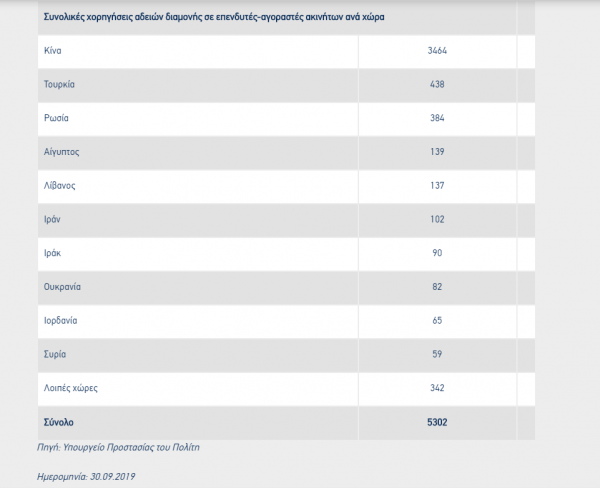Screen dimensions: 600x488
Task: Click the Σύνολο total label
Action: click(60, 422)
